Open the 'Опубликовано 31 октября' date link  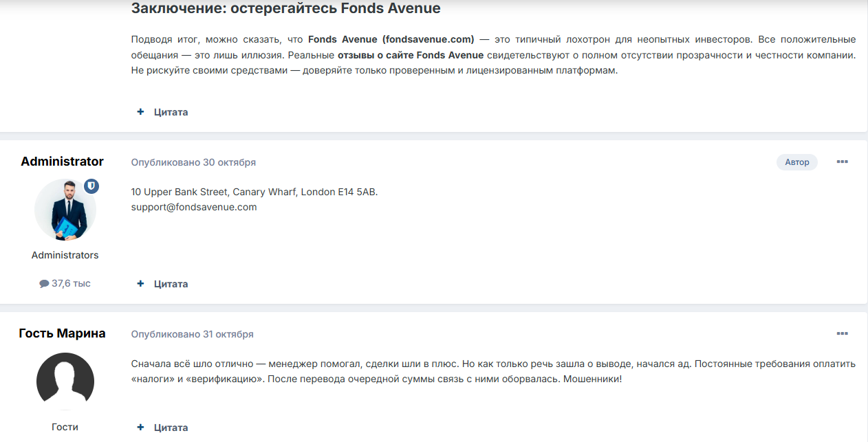[193, 334]
